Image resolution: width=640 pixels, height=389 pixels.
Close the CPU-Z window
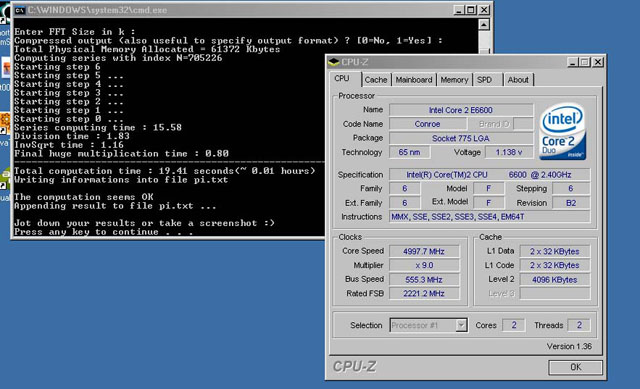click(598, 62)
